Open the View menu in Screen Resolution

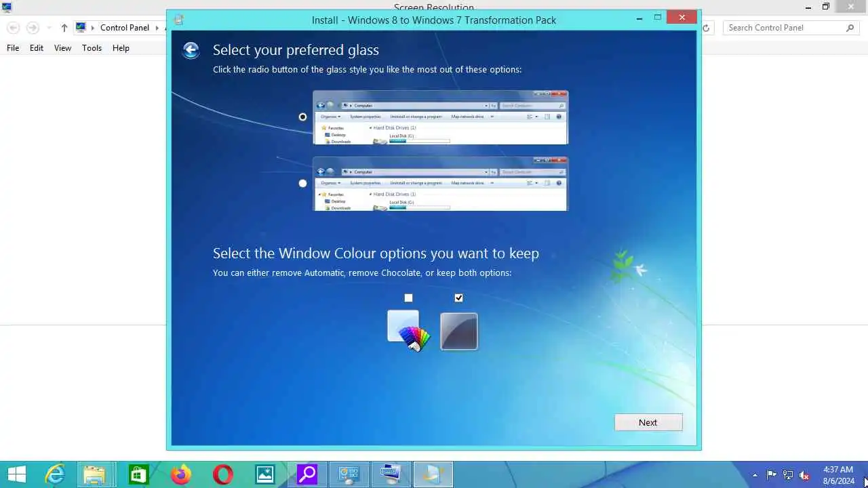click(62, 48)
